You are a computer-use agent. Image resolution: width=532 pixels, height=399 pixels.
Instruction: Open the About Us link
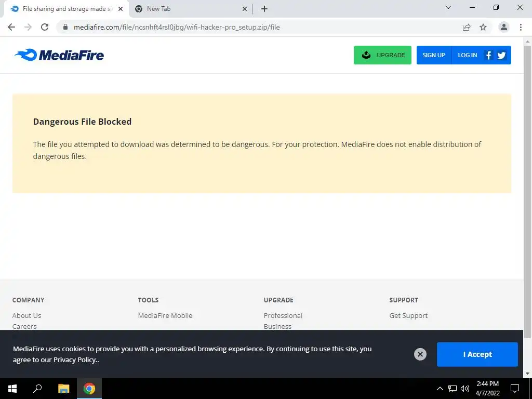tap(26, 315)
